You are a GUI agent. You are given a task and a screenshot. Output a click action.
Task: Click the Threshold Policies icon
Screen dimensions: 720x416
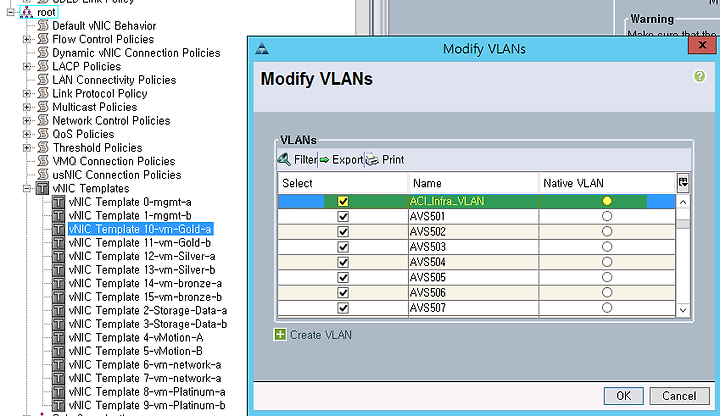tap(43, 147)
